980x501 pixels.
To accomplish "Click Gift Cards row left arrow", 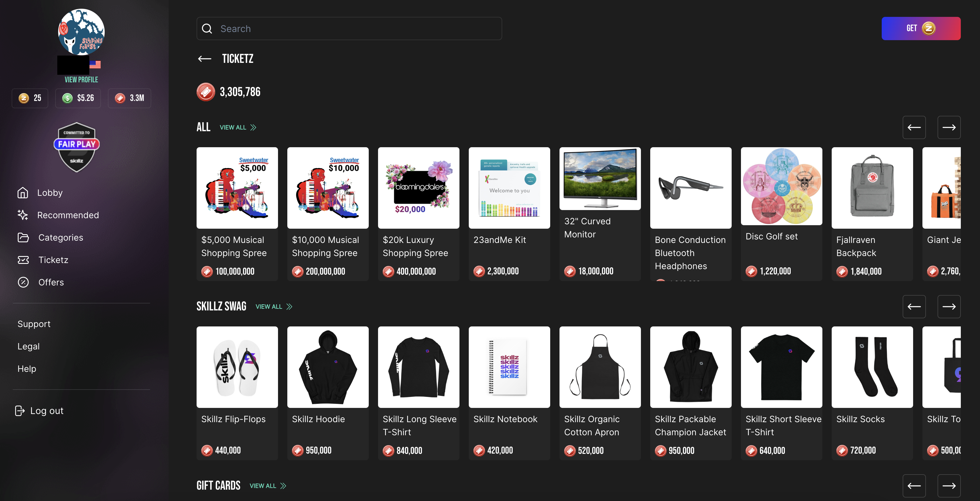I will click(914, 486).
